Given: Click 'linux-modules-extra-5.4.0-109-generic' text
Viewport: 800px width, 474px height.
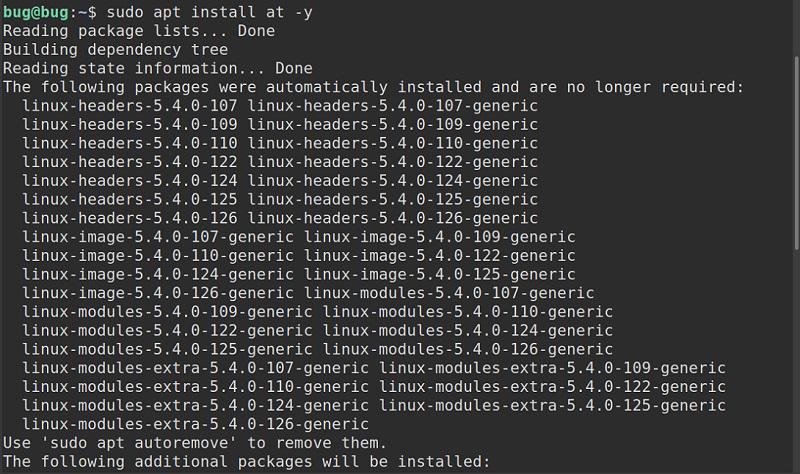Looking at the screenshot, I should pyautogui.click(x=553, y=368).
